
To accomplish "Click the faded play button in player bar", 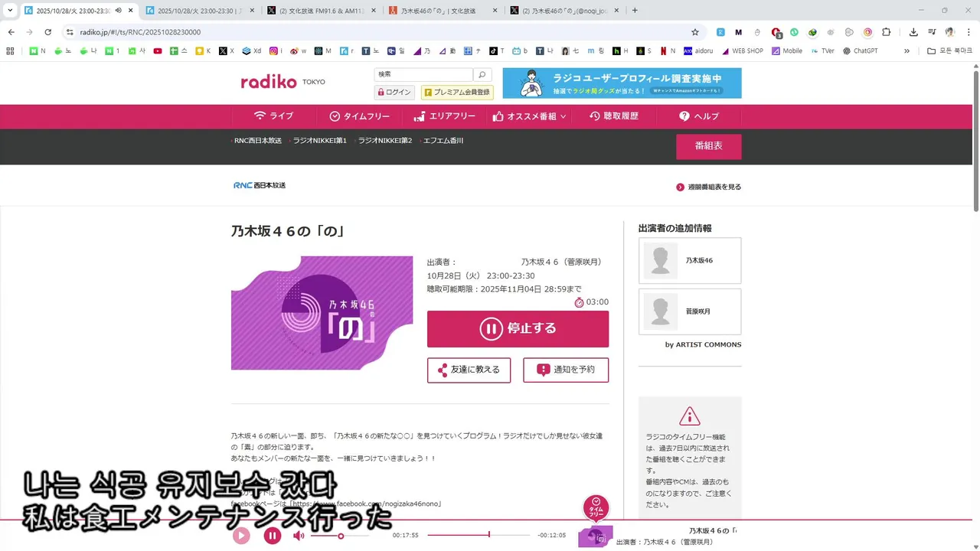I will click(x=241, y=536).
